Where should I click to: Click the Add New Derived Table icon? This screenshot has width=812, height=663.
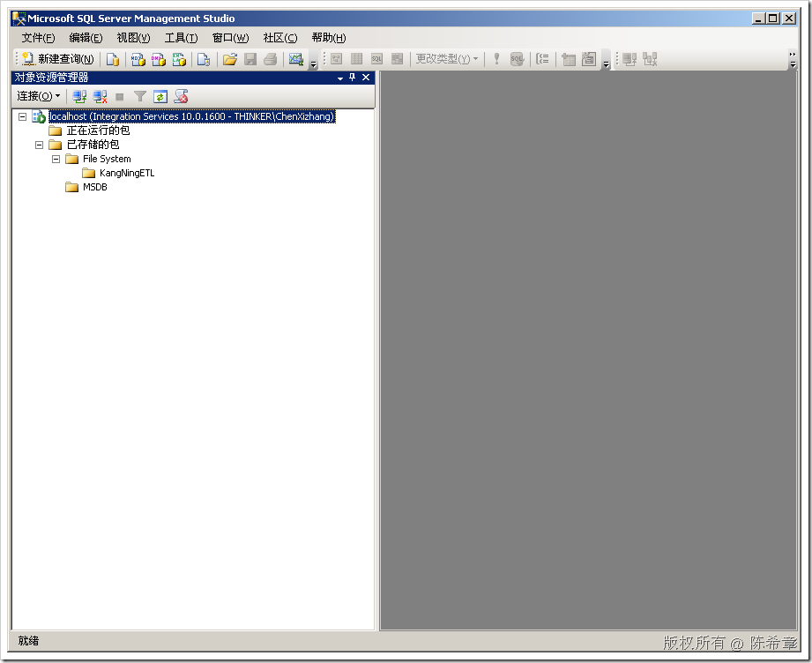point(589,59)
